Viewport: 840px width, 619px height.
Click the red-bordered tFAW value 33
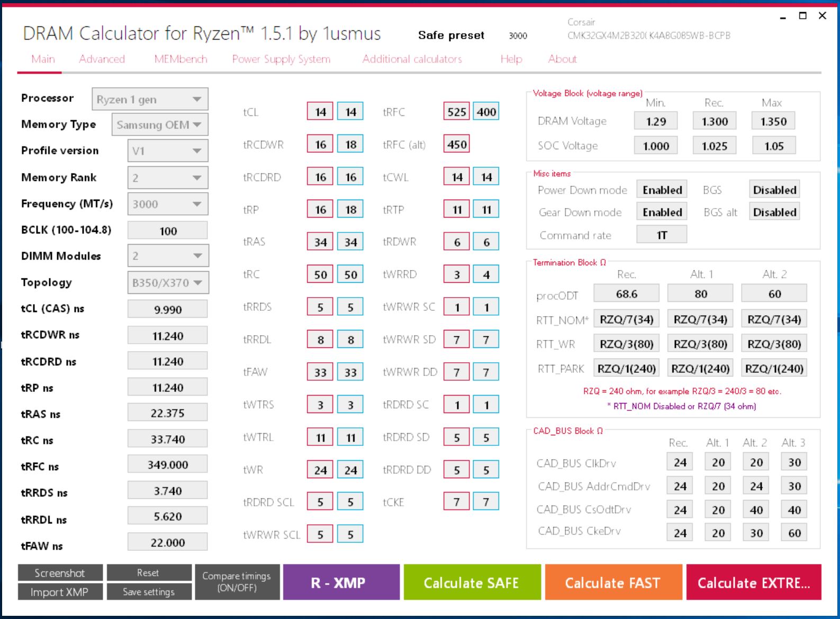click(320, 372)
